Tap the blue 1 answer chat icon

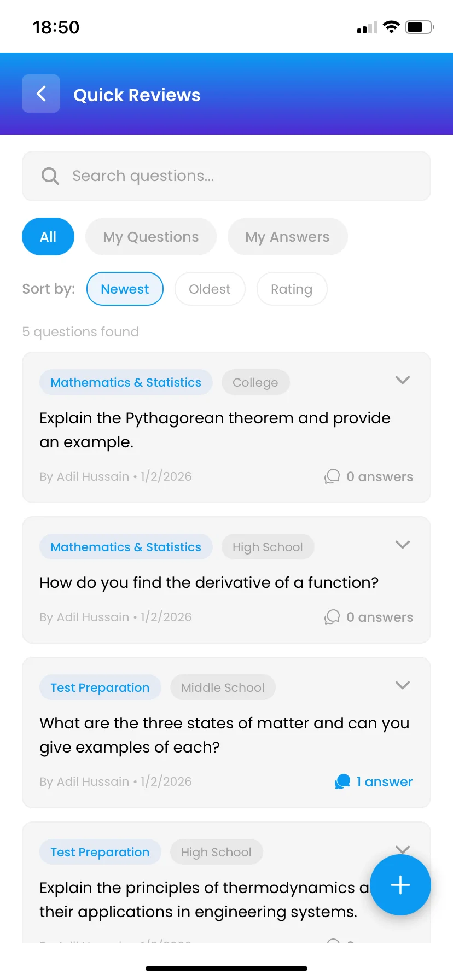point(342,781)
